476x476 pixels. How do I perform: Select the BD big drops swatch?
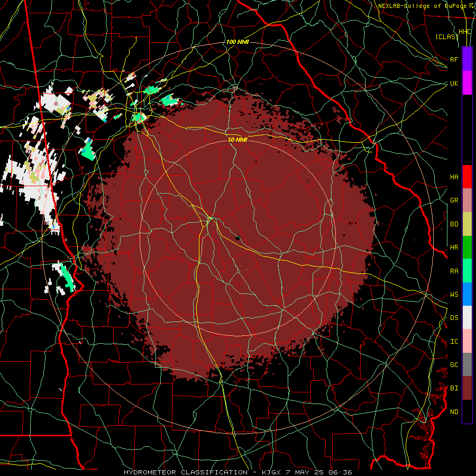click(467, 224)
